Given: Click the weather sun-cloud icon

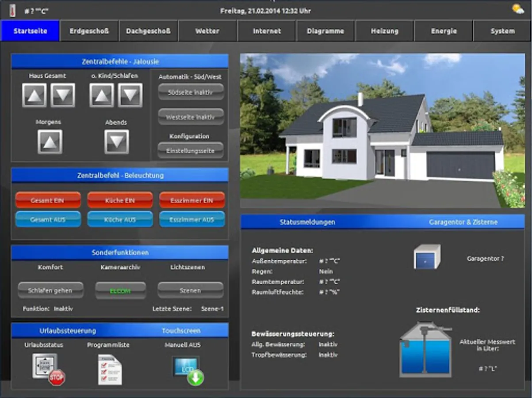Looking at the screenshot, I should pyautogui.click(x=518, y=9).
